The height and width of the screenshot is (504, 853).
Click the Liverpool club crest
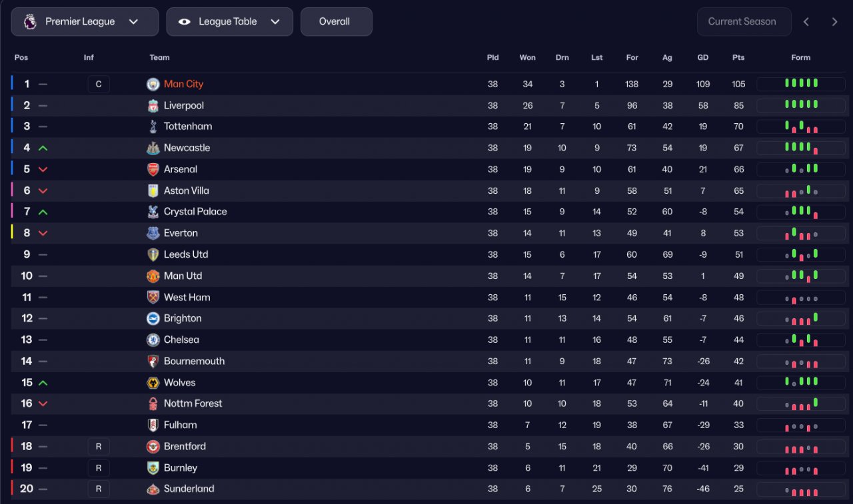pyautogui.click(x=153, y=105)
